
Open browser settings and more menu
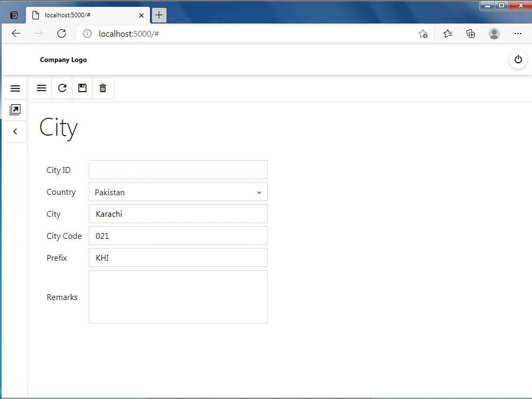518,34
